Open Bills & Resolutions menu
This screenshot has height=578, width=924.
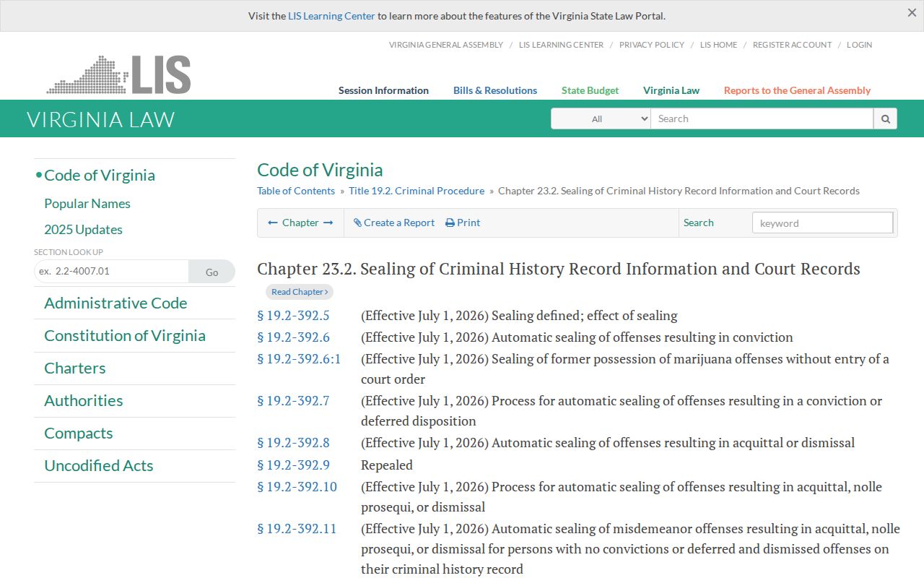(x=495, y=90)
